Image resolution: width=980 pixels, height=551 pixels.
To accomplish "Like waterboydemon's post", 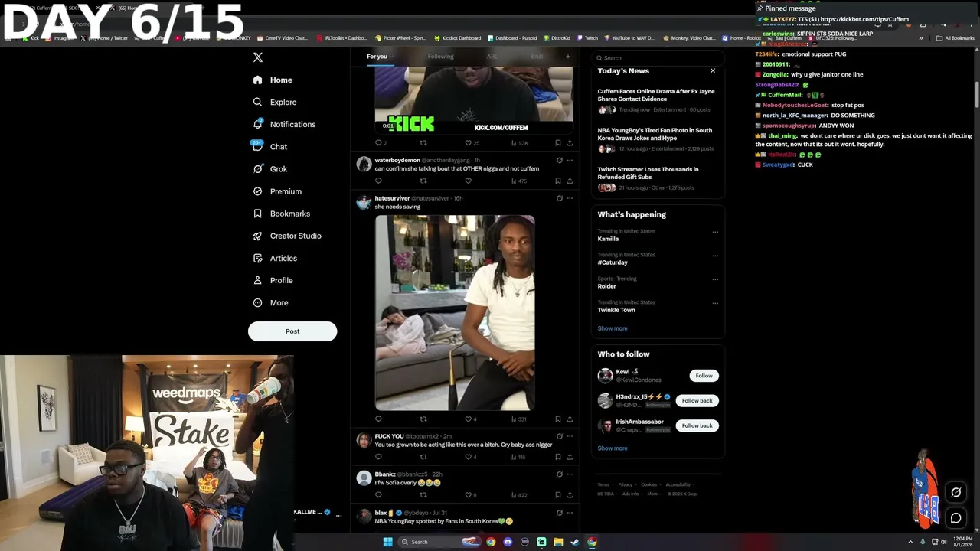I will click(468, 181).
